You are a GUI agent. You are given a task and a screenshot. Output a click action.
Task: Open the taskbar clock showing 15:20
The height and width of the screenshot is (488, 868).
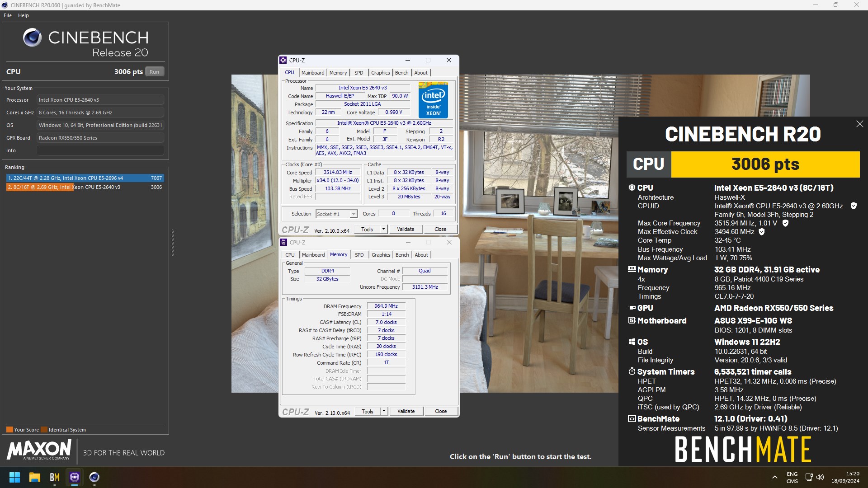[845, 477]
